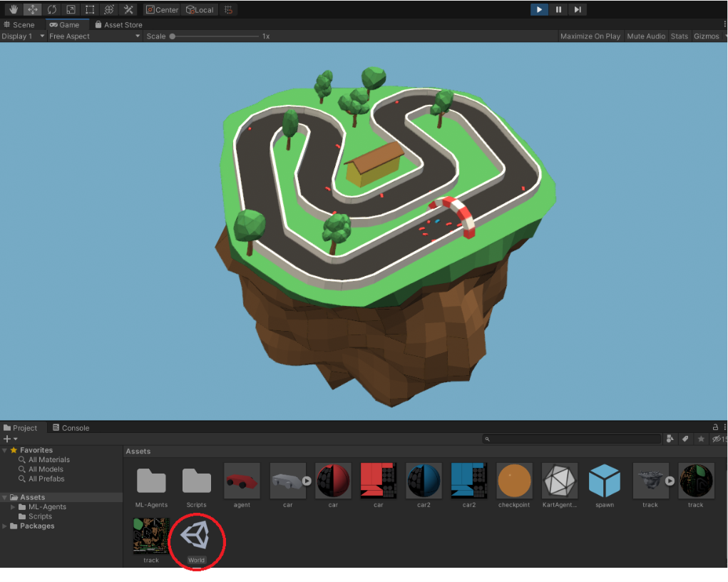Select the Move tool

pyautogui.click(x=33, y=9)
